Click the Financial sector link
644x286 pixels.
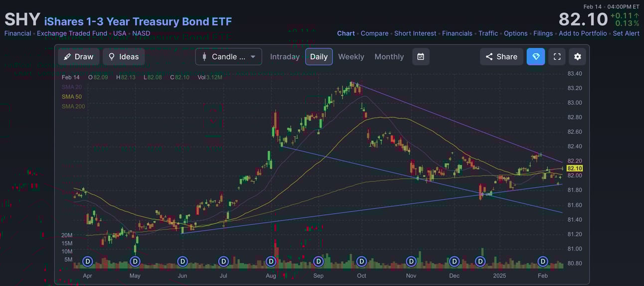18,33
